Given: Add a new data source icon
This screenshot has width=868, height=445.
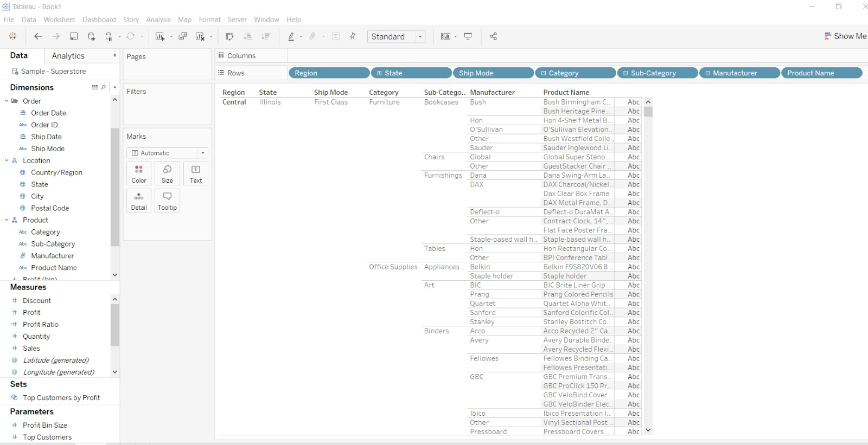Looking at the screenshot, I should coord(91,36).
